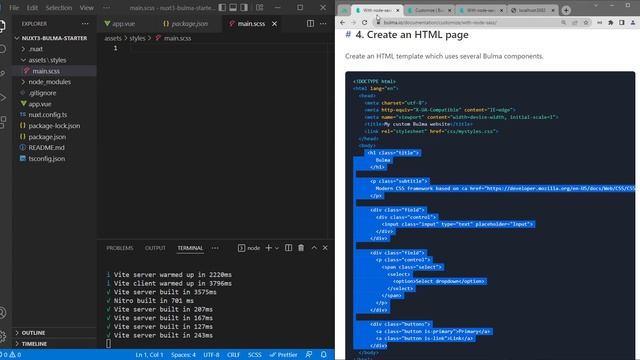This screenshot has height=360, width=640.
Task: Close the main.scss editor tab
Action: (274, 24)
